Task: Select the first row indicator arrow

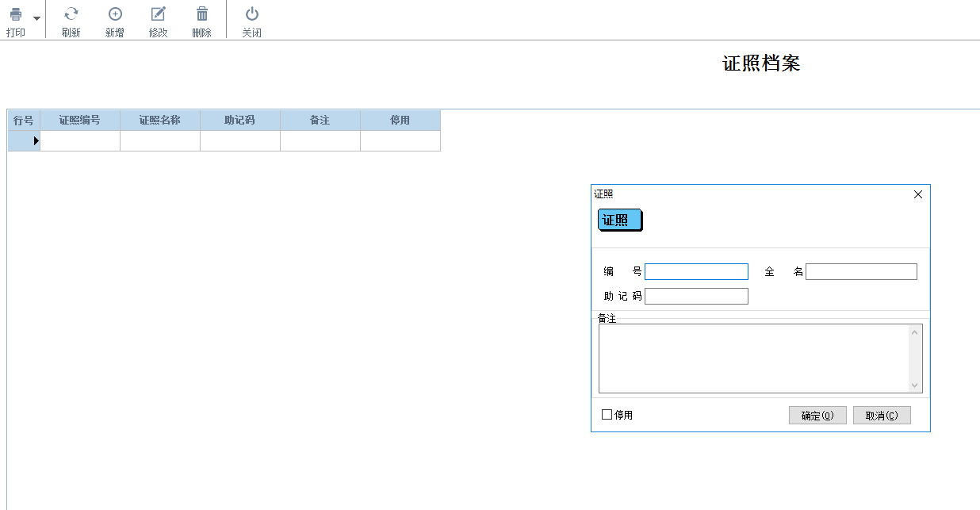Action: click(36, 141)
